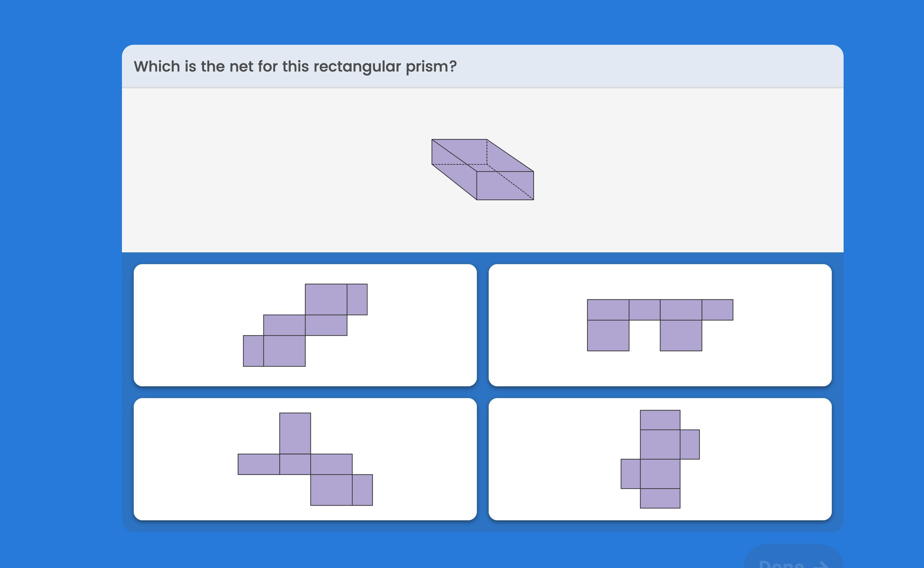Screen dimensions: 924x568
Task: Click the lower-left square of the four-in-row net
Action: (x=608, y=335)
